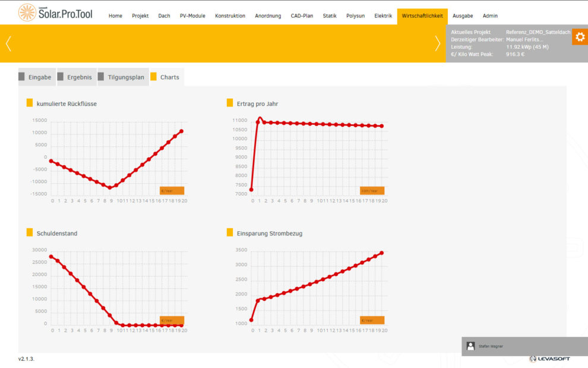The image size is (588, 368).
Task: Click the Levasoft logo in footer
Action: pos(549,358)
